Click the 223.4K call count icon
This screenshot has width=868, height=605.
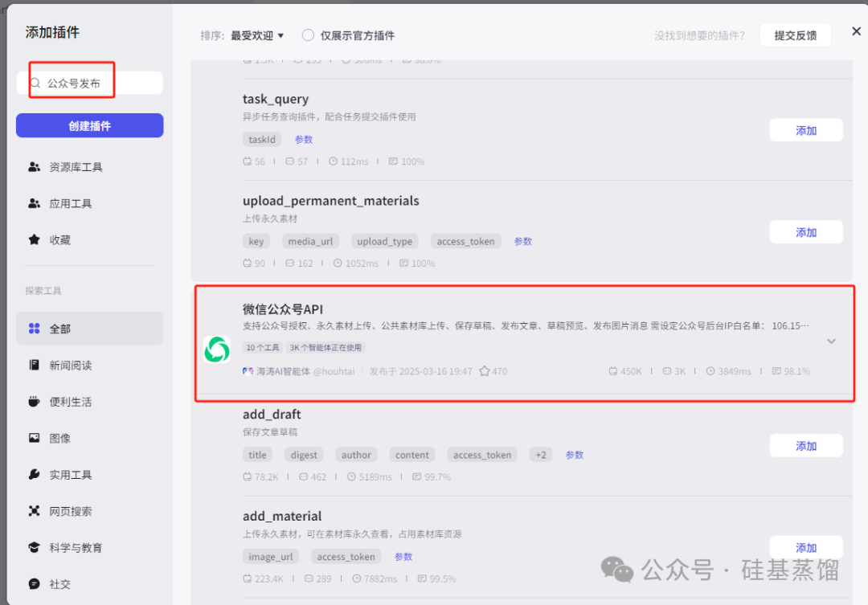[247, 578]
